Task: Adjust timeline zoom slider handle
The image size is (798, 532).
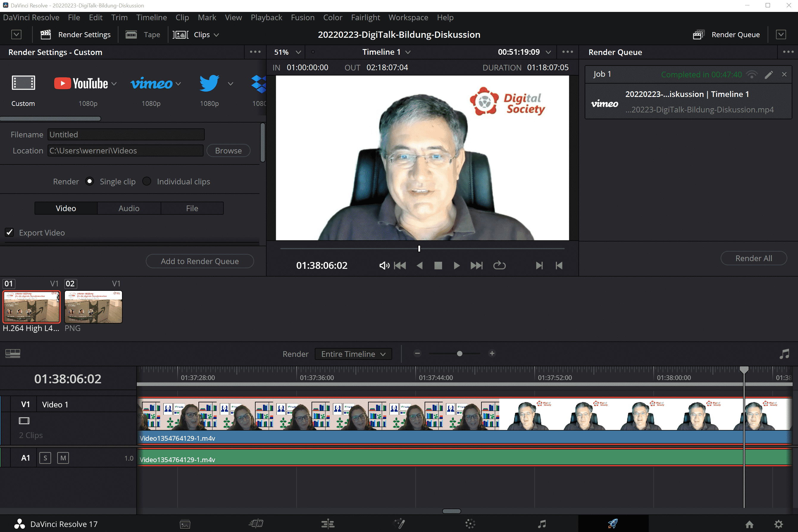Action: (x=460, y=354)
